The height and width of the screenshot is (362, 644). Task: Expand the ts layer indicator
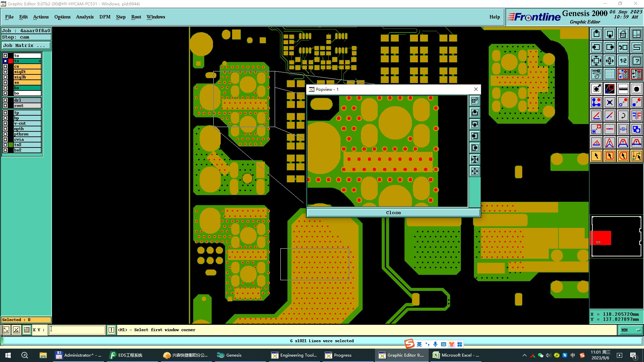pyautogui.click(x=40, y=61)
